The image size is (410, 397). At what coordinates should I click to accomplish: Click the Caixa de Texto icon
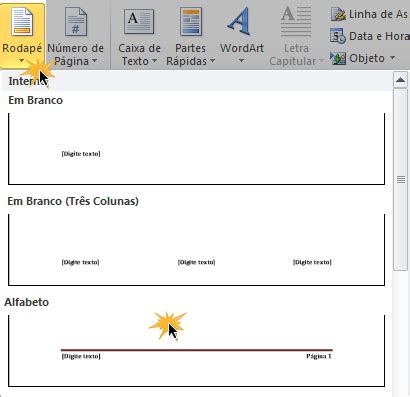coord(139,22)
